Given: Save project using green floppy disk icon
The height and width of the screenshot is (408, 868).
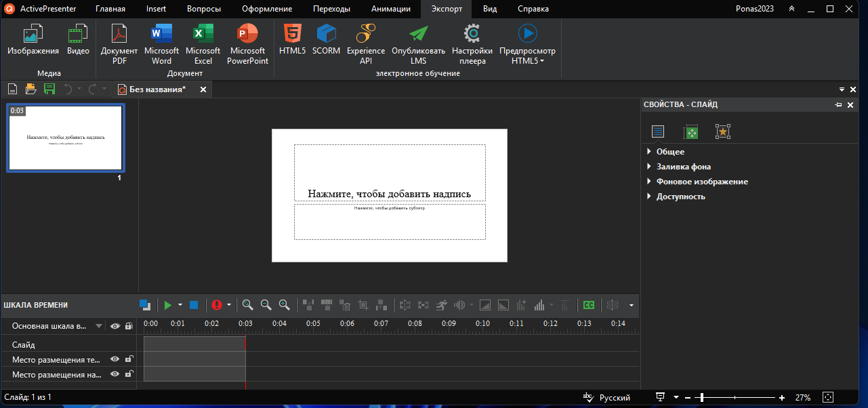Looking at the screenshot, I should click(49, 89).
